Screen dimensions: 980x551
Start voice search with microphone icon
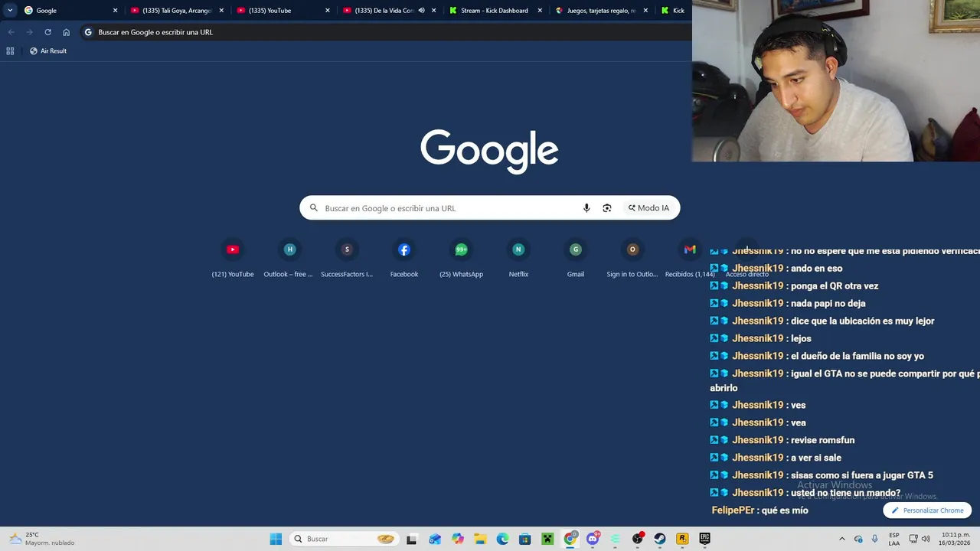point(586,208)
